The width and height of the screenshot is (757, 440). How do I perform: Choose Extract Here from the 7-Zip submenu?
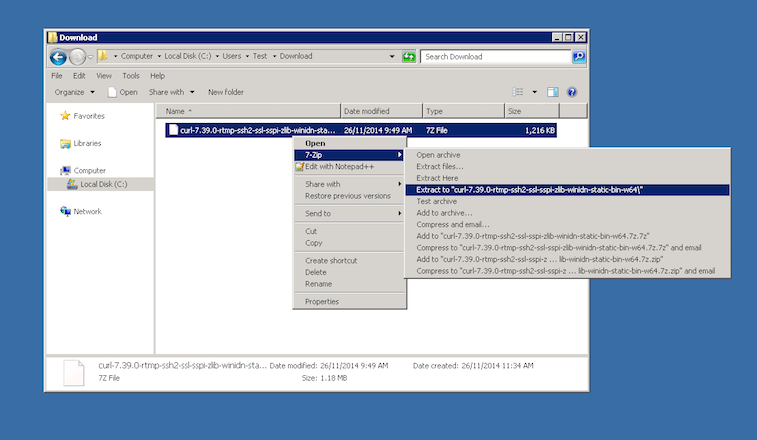(438, 177)
